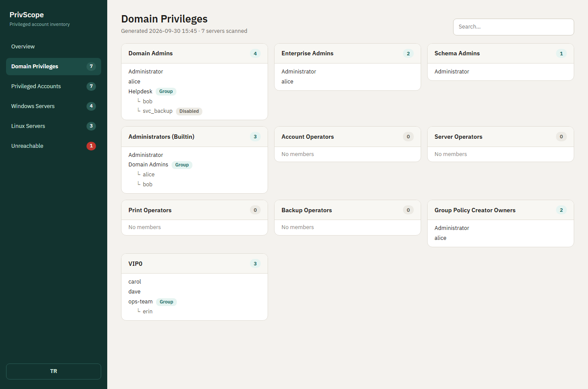Image resolution: width=588 pixels, height=389 pixels.
Task: Click the Administrators (Builtin) card heading
Action: pyautogui.click(x=161, y=137)
